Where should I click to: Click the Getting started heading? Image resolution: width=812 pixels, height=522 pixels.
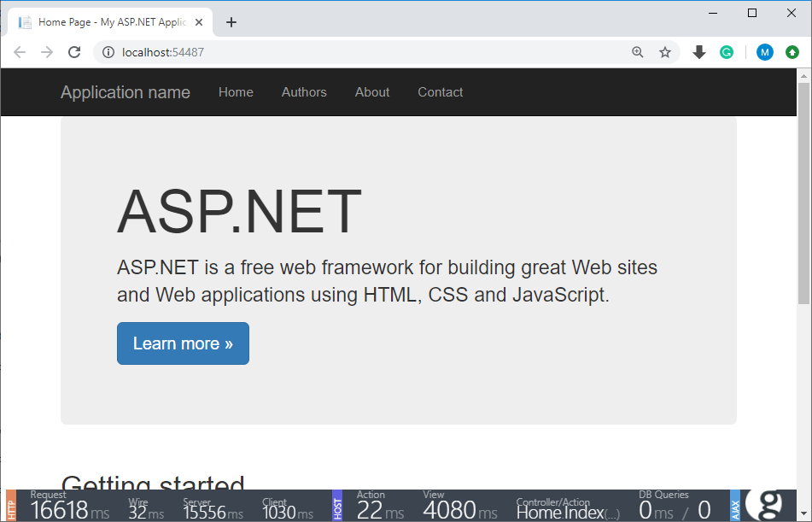(x=153, y=482)
